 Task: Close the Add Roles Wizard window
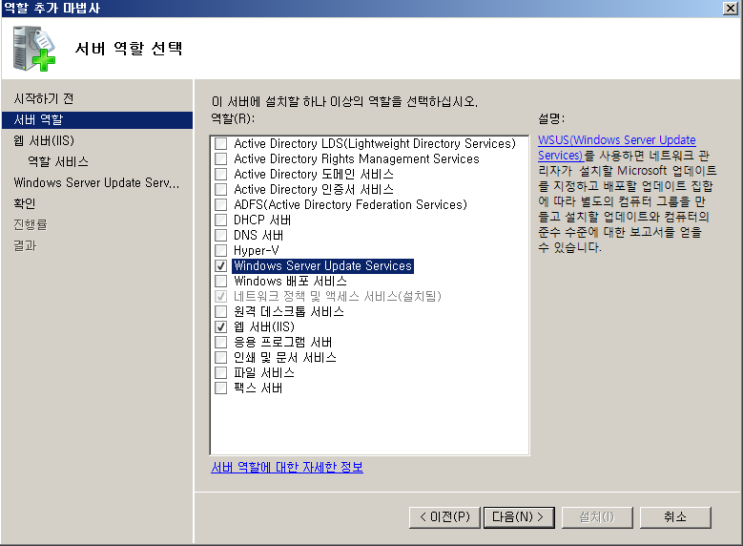(730, 8)
